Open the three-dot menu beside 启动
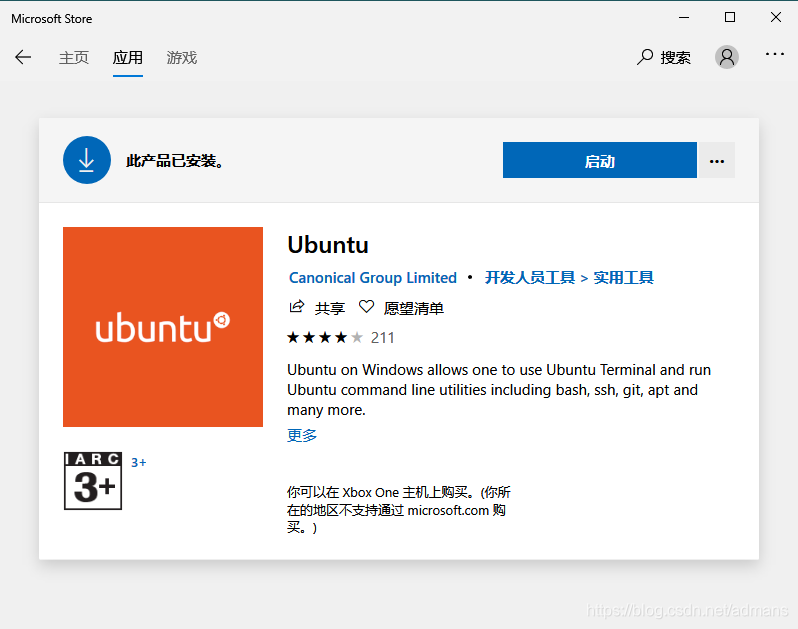798x629 pixels. tap(717, 160)
